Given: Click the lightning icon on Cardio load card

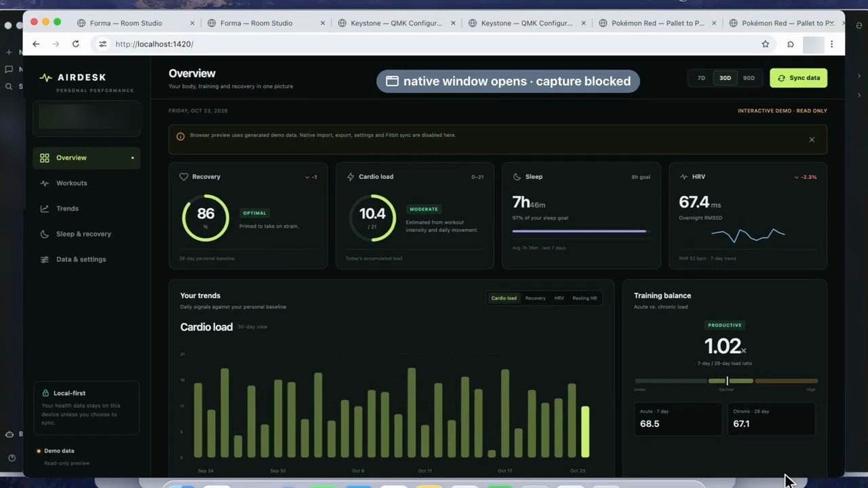Looking at the screenshot, I should pyautogui.click(x=351, y=177).
